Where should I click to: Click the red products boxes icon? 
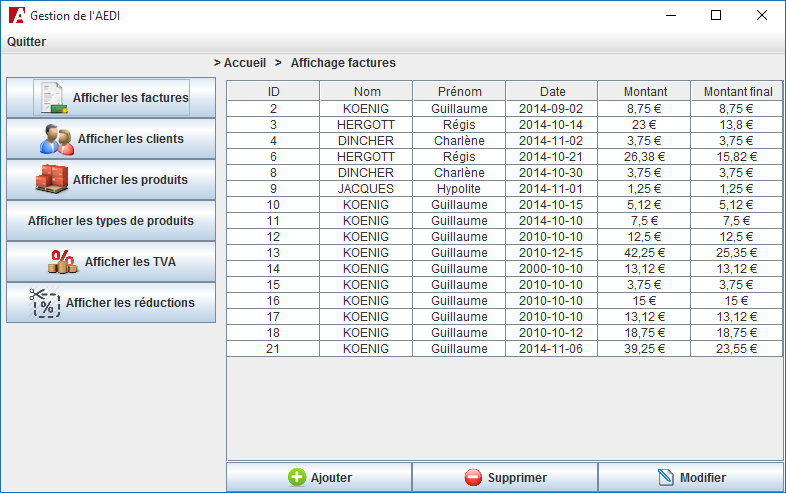point(52,180)
